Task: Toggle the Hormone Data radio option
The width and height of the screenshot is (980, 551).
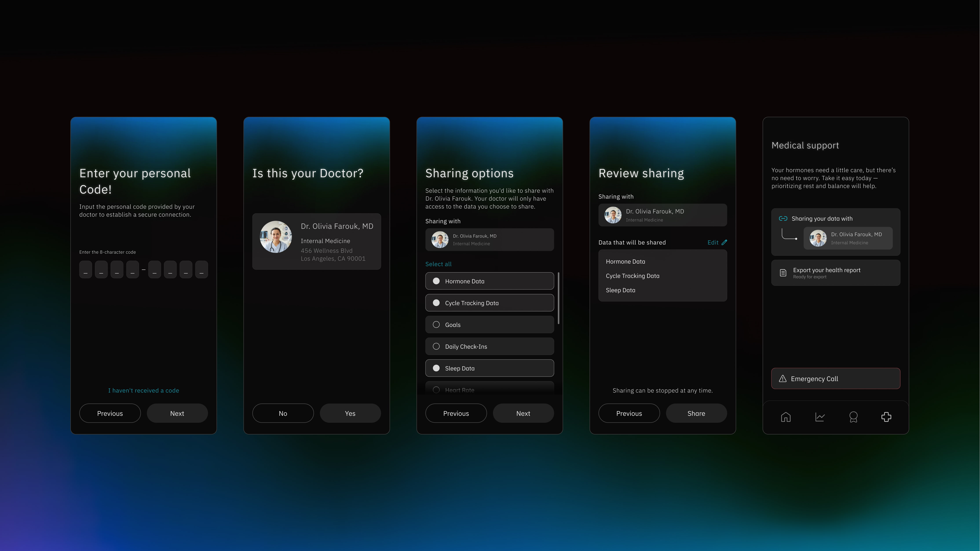Action: tap(436, 281)
